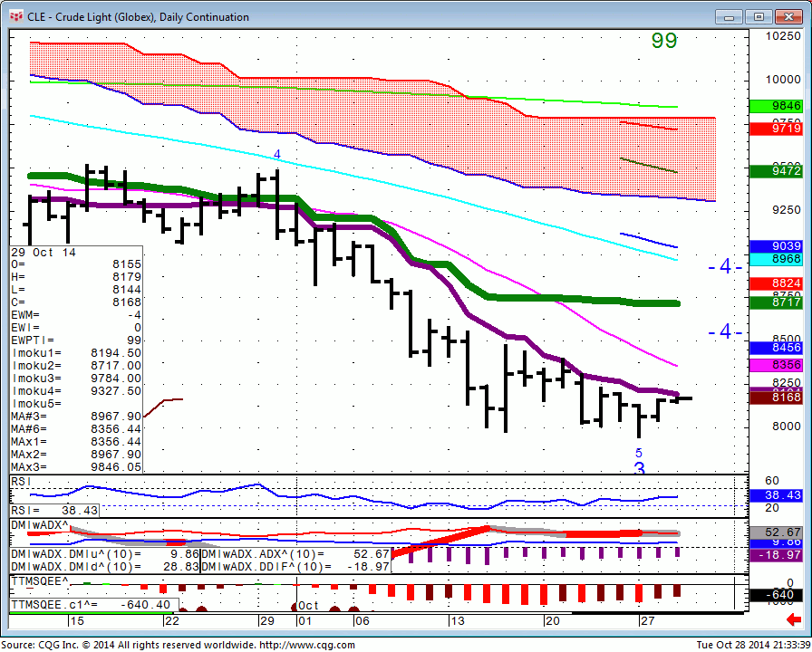This screenshot has height=652, width=812.
Task: Minimize the CLE chart window
Action: pos(730,17)
